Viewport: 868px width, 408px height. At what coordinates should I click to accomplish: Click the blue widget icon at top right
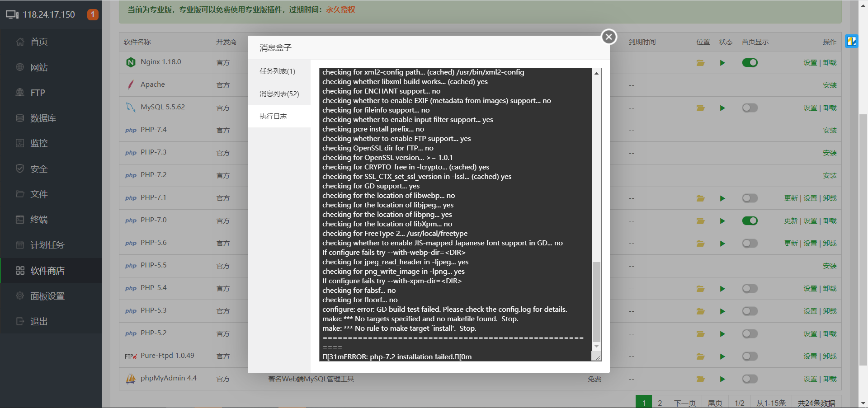pos(852,42)
